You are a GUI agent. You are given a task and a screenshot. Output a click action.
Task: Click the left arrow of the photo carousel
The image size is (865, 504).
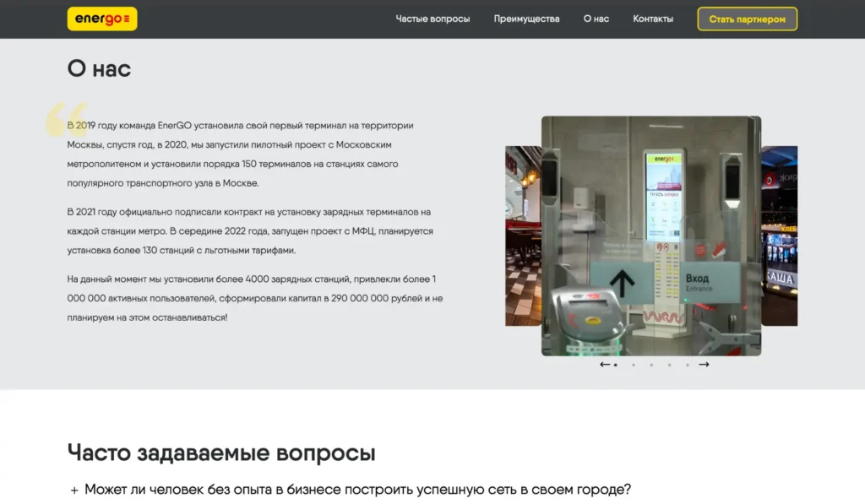tap(605, 365)
